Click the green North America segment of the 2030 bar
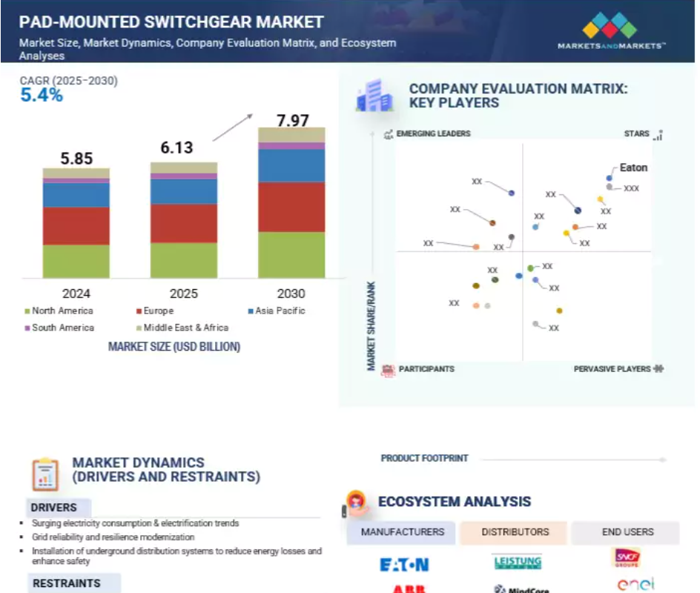The image size is (700, 593). (x=291, y=255)
